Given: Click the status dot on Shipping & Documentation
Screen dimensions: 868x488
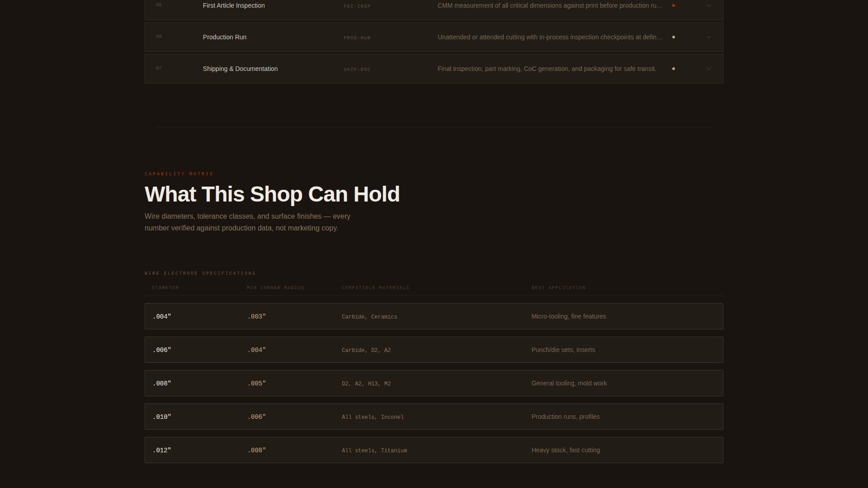Looking at the screenshot, I should 674,69.
